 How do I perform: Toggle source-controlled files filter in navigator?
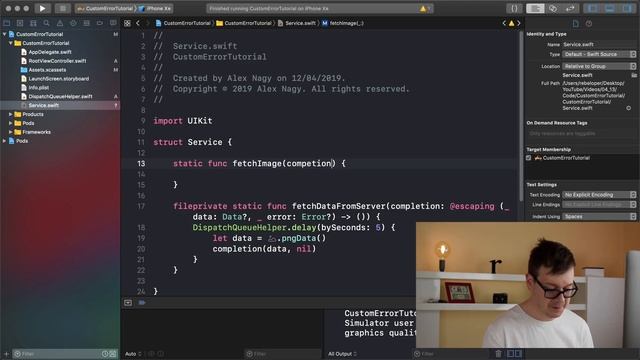(x=113, y=354)
